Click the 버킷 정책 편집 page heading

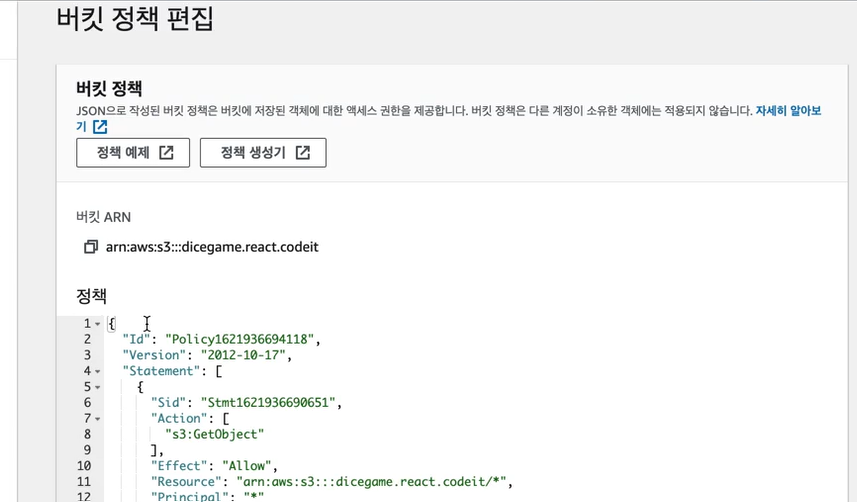tap(135, 19)
